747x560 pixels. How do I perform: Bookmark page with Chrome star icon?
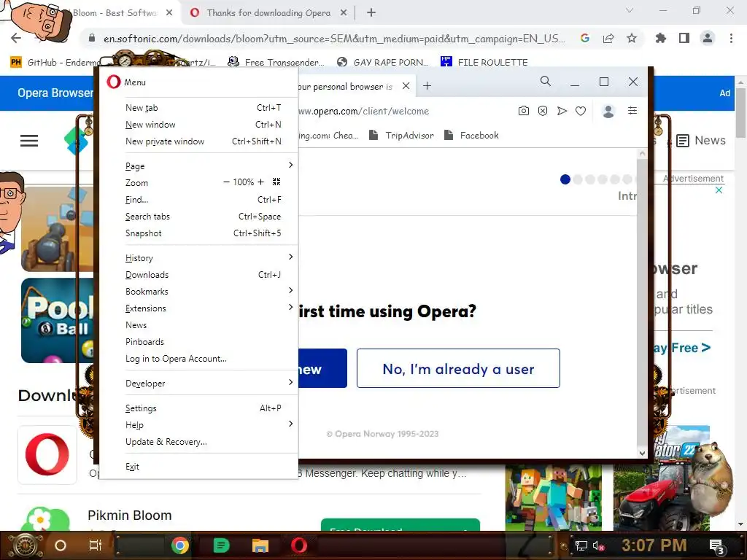(x=632, y=38)
